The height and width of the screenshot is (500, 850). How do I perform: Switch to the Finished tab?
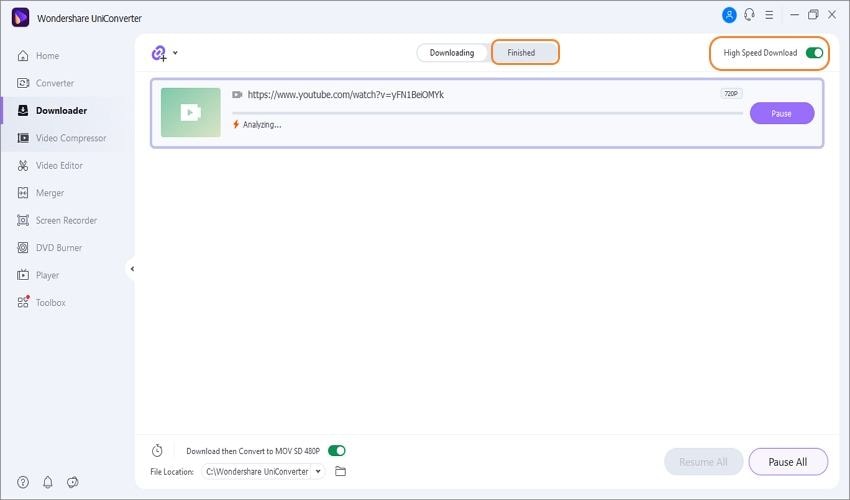525,53
